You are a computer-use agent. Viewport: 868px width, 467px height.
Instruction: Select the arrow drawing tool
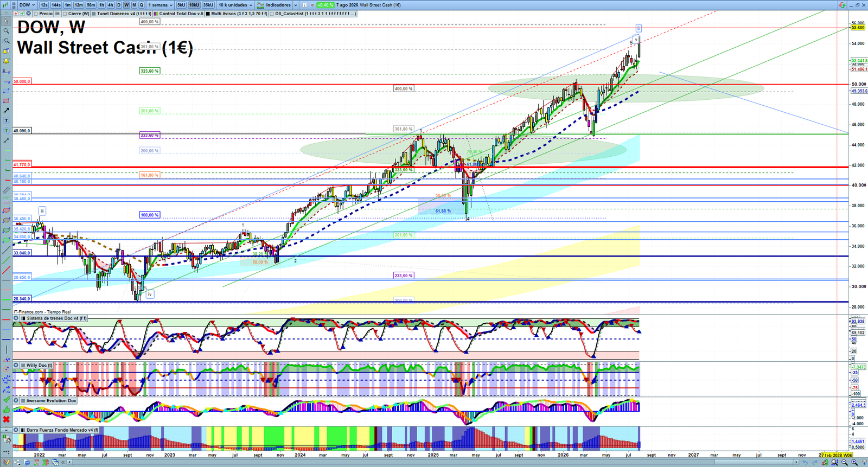[x=6, y=110]
